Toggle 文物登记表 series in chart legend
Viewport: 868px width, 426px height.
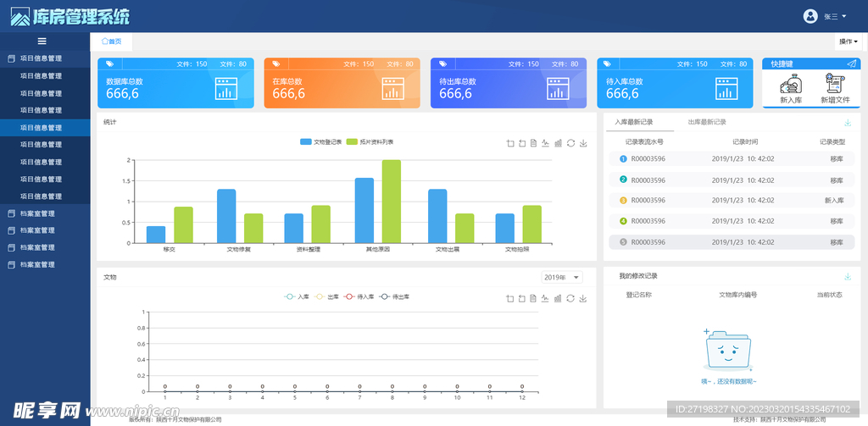(x=321, y=142)
